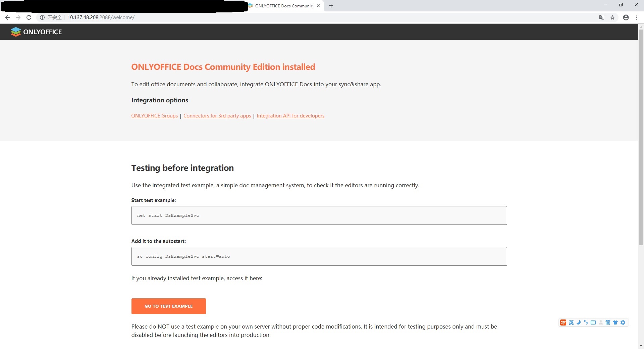Viewport: 644px width, 349px height.
Task: Bookmark this page with the star
Action: 612,17
